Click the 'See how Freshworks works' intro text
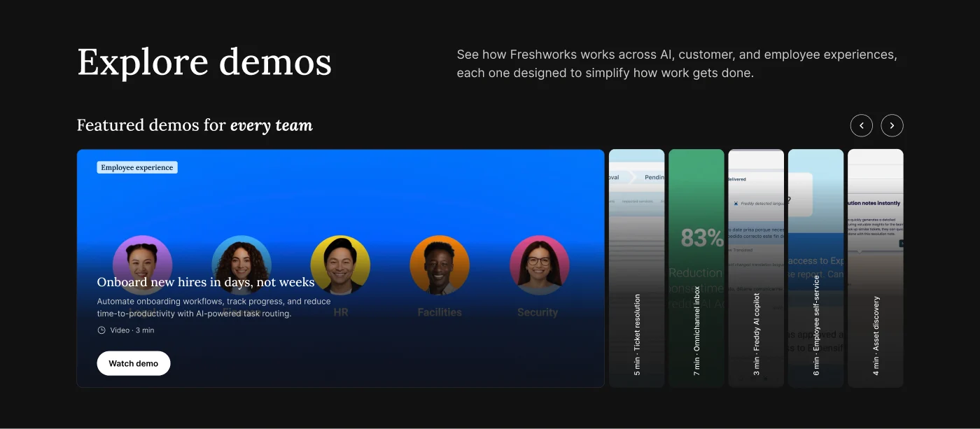Screen dimensions: 980x429 pos(677,64)
